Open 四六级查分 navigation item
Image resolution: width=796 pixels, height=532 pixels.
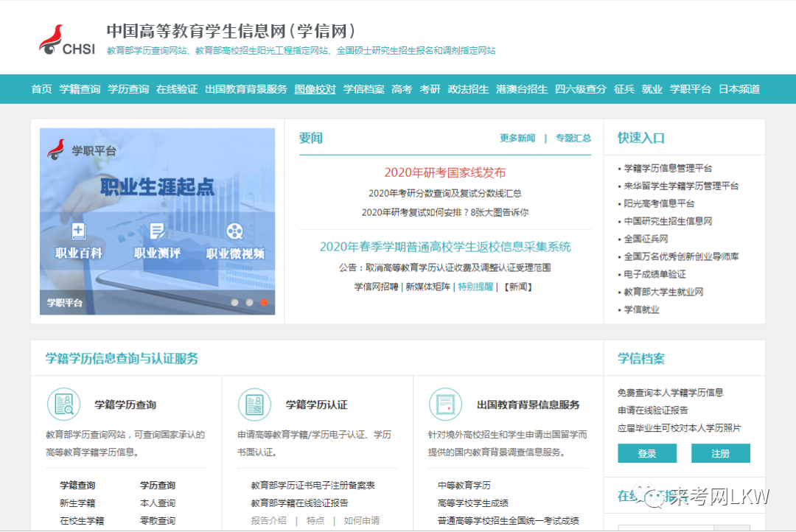coord(581,89)
